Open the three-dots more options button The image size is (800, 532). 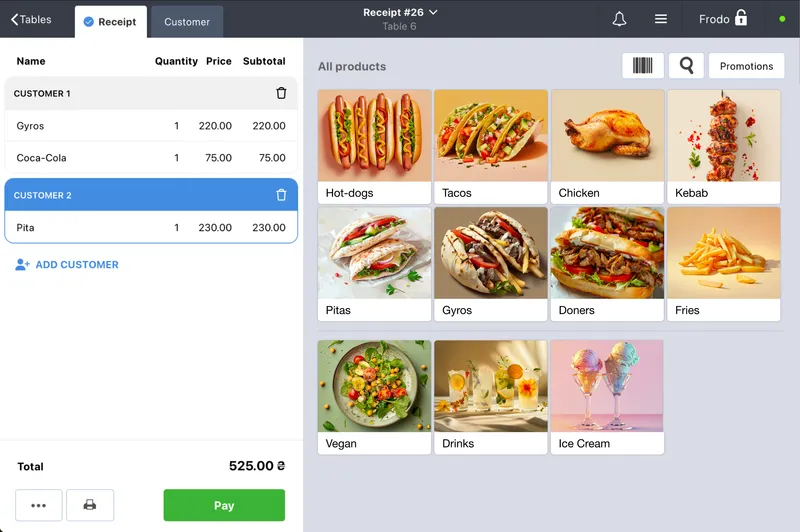tap(39, 505)
